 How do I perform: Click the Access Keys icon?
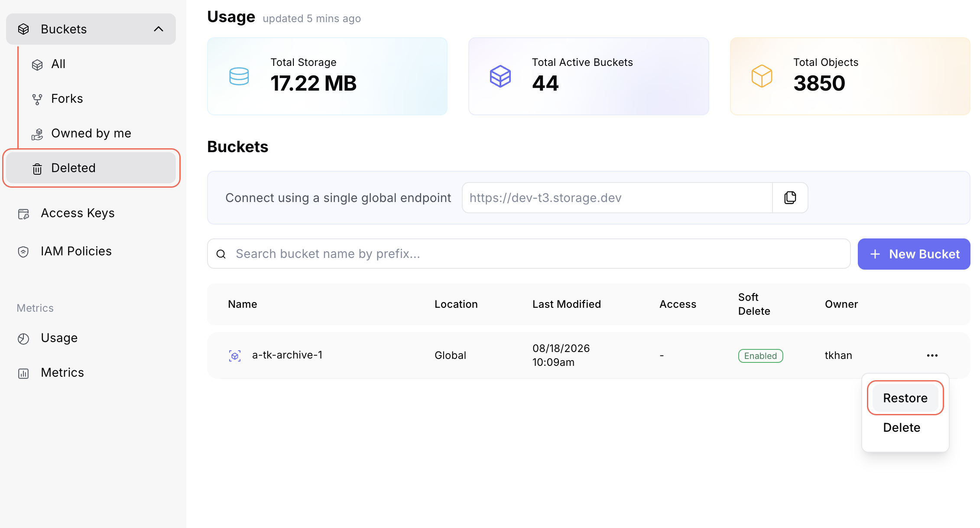point(23,214)
